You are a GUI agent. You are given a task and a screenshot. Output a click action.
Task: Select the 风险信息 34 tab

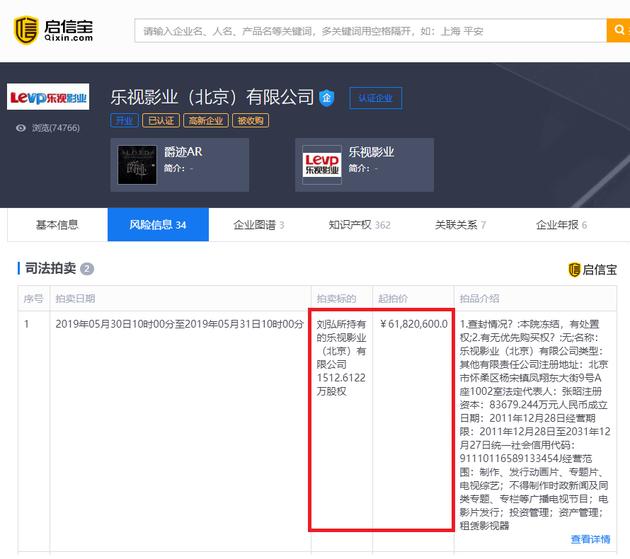pos(158,225)
